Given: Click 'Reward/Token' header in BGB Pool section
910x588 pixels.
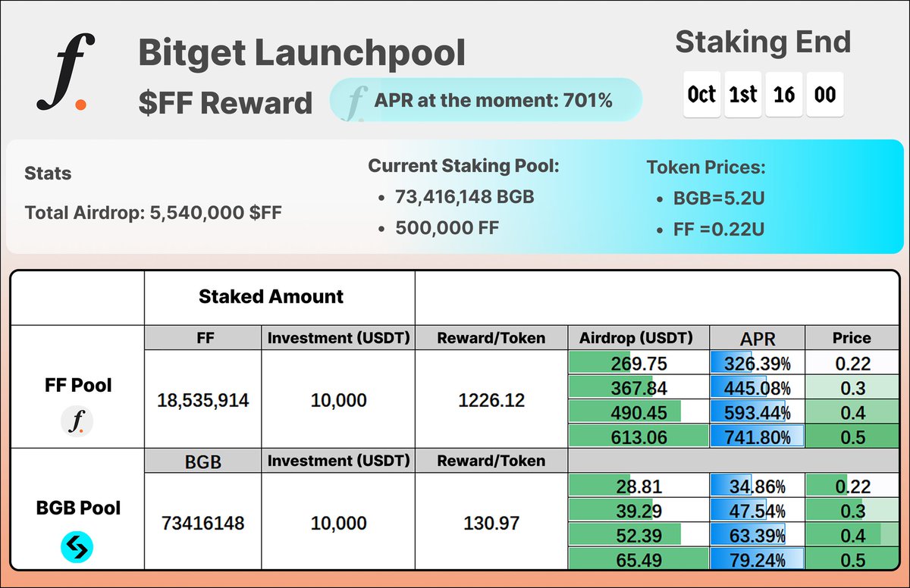Looking at the screenshot, I should [491, 461].
